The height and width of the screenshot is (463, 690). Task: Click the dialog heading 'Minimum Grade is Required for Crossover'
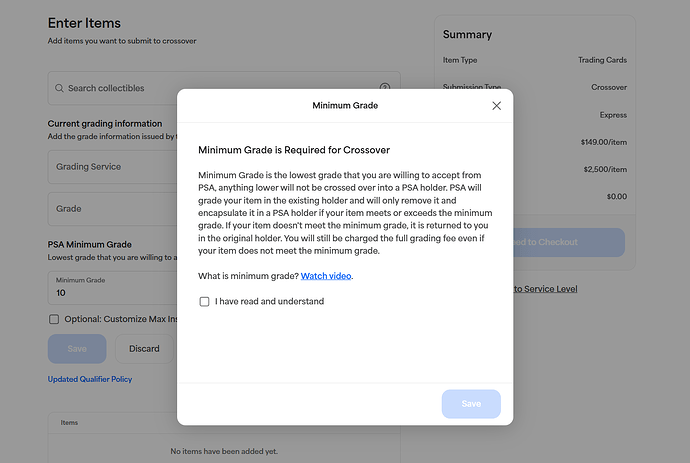tap(294, 150)
